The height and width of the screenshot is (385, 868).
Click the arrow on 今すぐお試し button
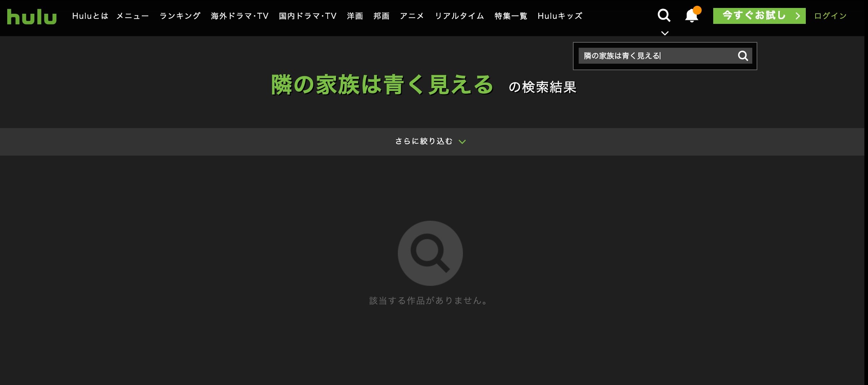[797, 16]
